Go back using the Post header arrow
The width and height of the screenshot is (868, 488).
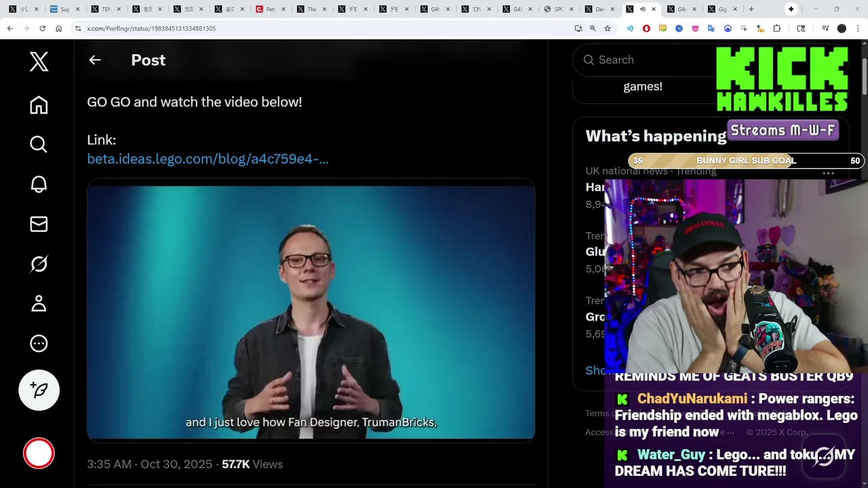(95, 60)
